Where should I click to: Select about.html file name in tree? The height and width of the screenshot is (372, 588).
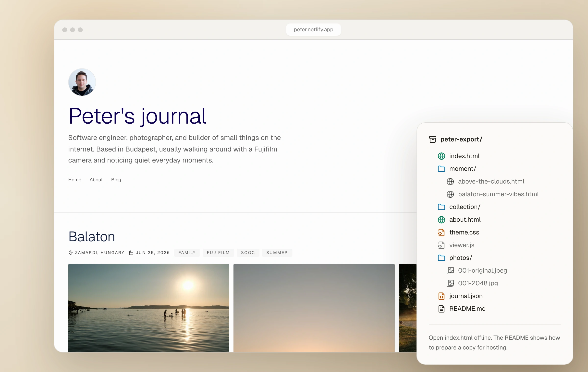[x=465, y=220]
